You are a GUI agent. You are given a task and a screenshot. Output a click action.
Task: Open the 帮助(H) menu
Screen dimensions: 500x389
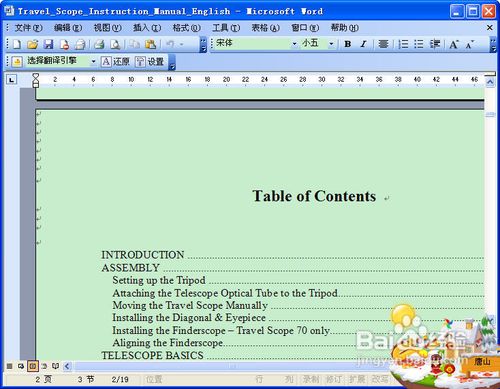344,28
